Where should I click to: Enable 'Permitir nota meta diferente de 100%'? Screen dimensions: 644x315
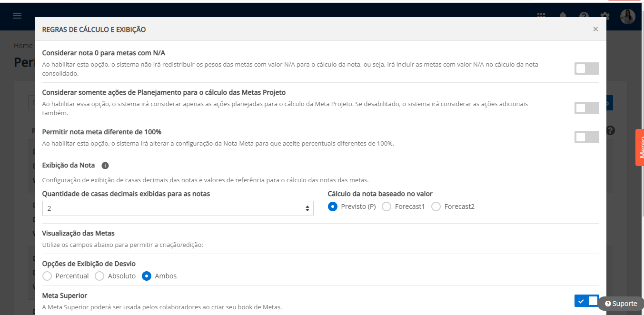point(586,137)
